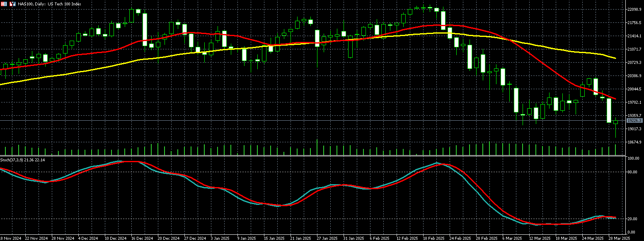Click the 18674.9 price scale label
This screenshot has height=241, width=644.
click(634, 142)
